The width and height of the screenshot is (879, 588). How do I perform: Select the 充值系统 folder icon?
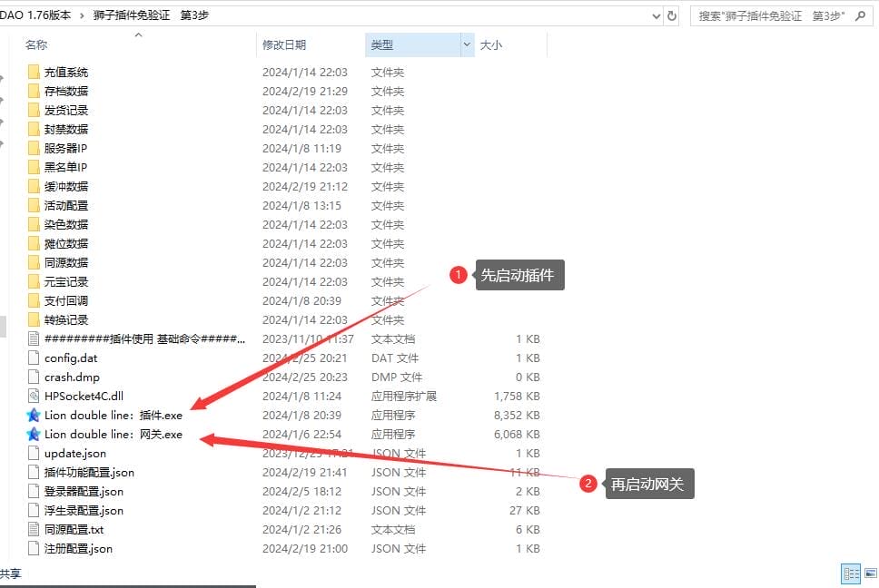[34, 72]
